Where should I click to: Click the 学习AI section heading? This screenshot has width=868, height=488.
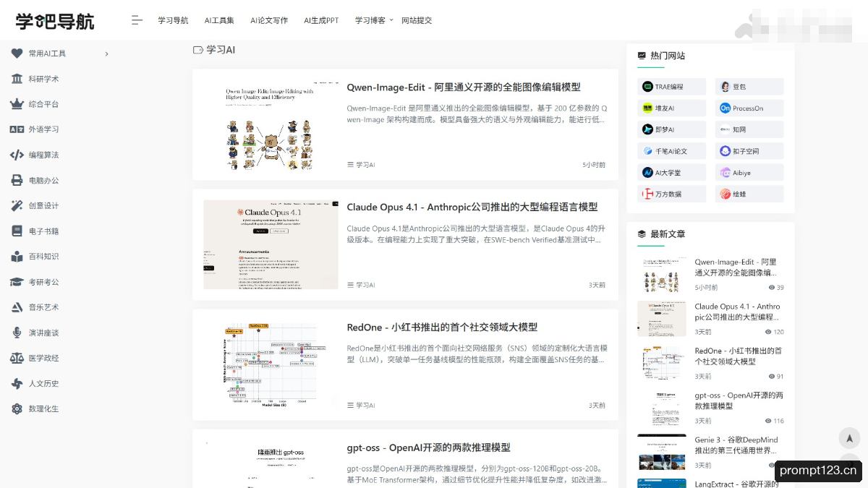coord(214,50)
